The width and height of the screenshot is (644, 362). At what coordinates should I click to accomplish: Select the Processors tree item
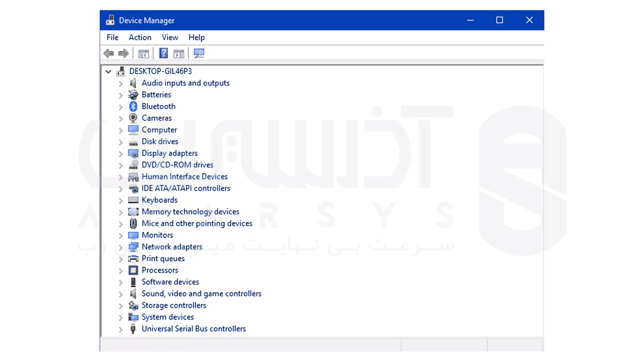pyautogui.click(x=160, y=270)
